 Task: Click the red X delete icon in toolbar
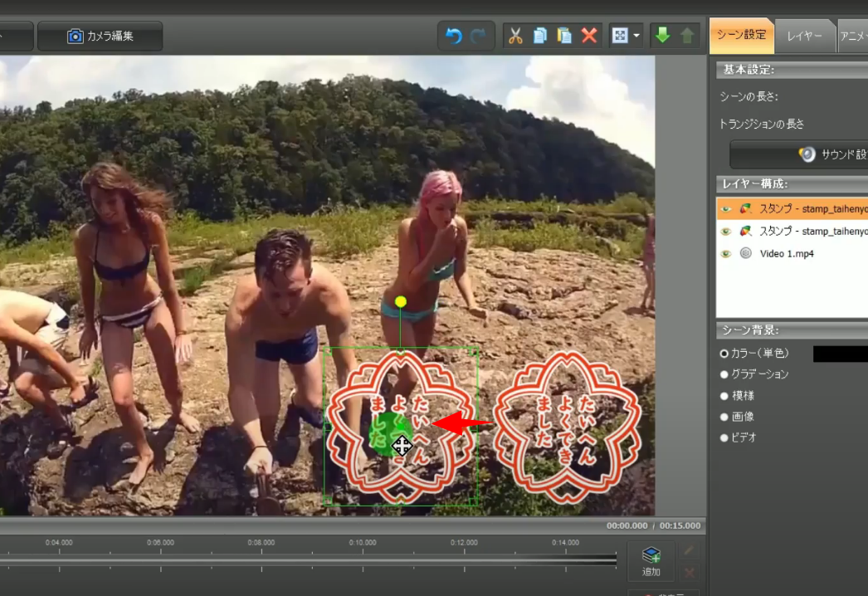point(589,37)
